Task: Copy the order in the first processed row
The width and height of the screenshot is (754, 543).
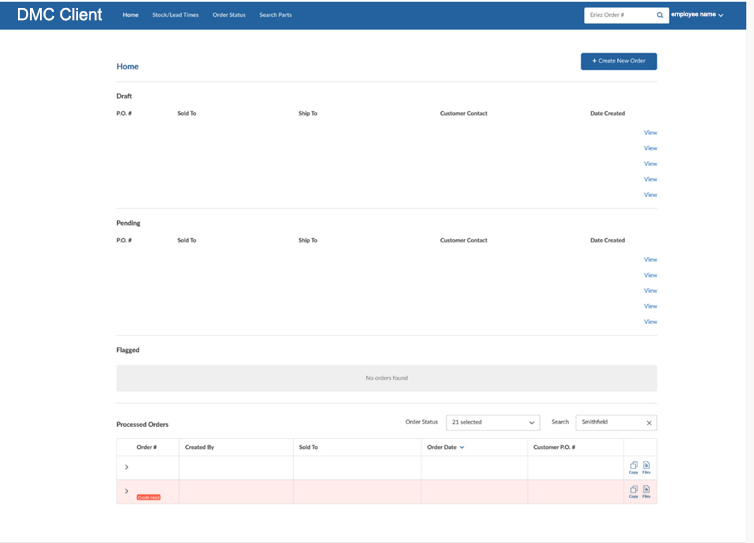Action: point(634,467)
